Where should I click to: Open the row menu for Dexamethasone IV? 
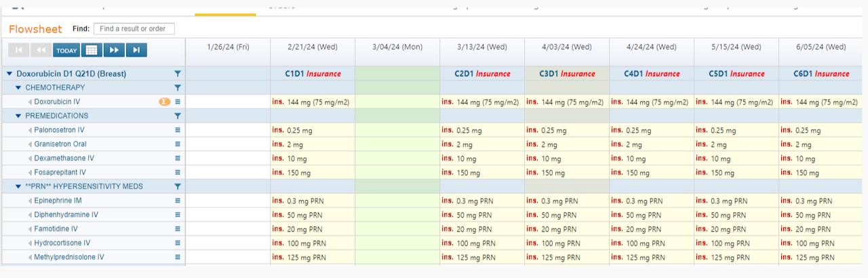point(178,158)
